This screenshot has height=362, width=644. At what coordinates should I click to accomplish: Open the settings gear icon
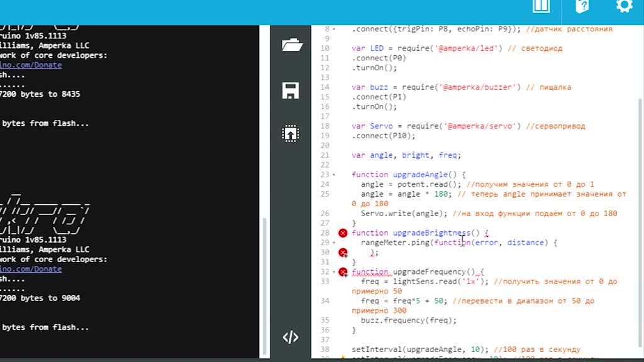click(x=624, y=6)
